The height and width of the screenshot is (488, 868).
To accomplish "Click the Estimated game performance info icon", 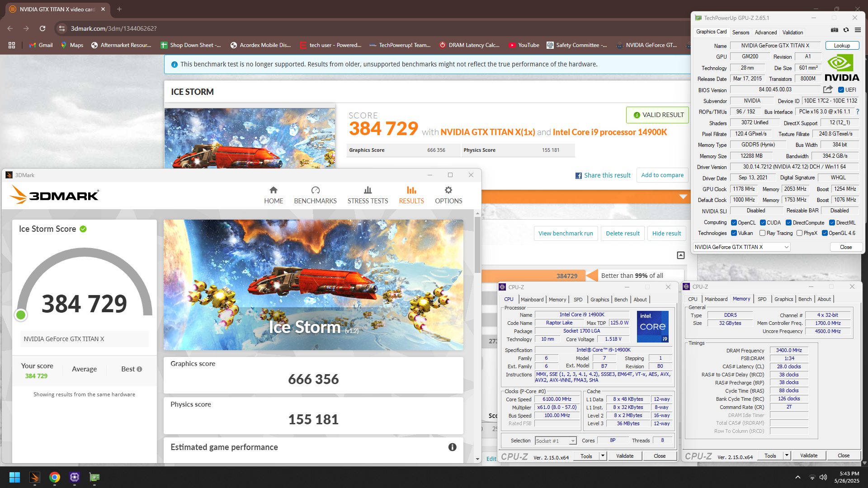I will 452,447.
